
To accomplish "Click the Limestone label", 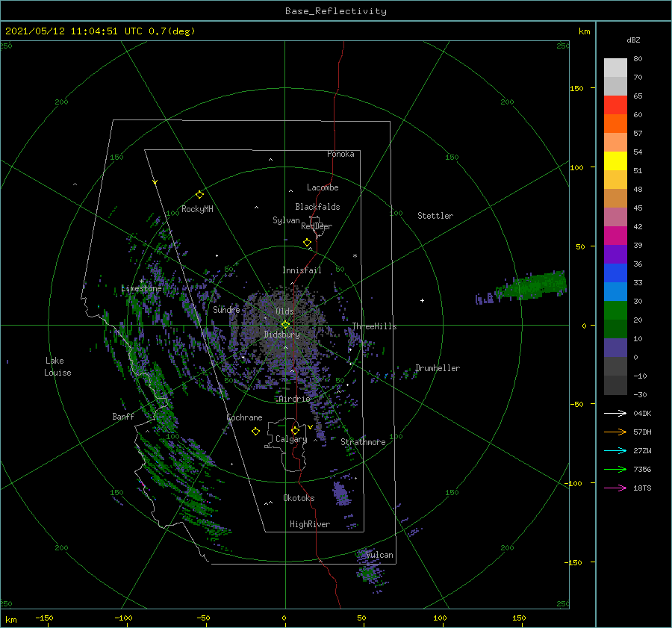I will coord(141,288).
